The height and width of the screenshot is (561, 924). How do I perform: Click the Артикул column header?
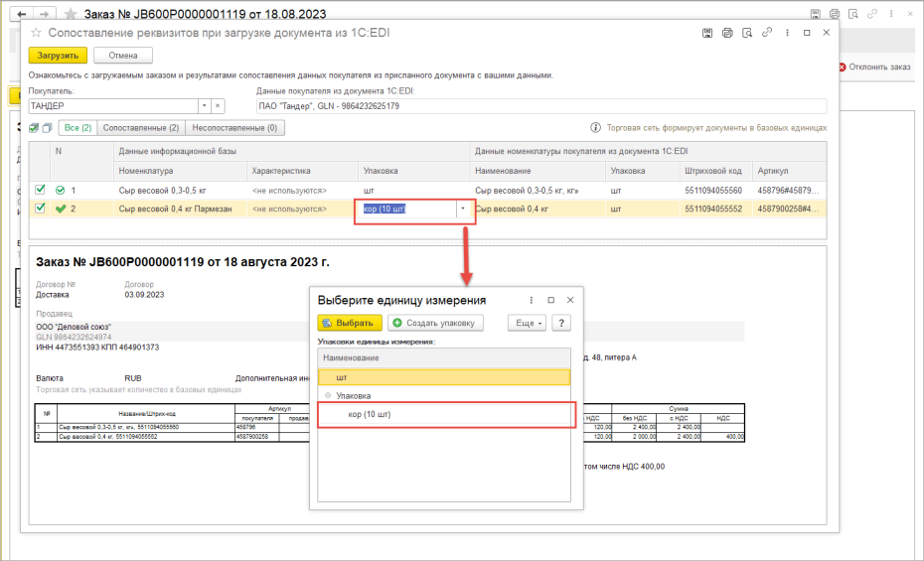pos(789,171)
